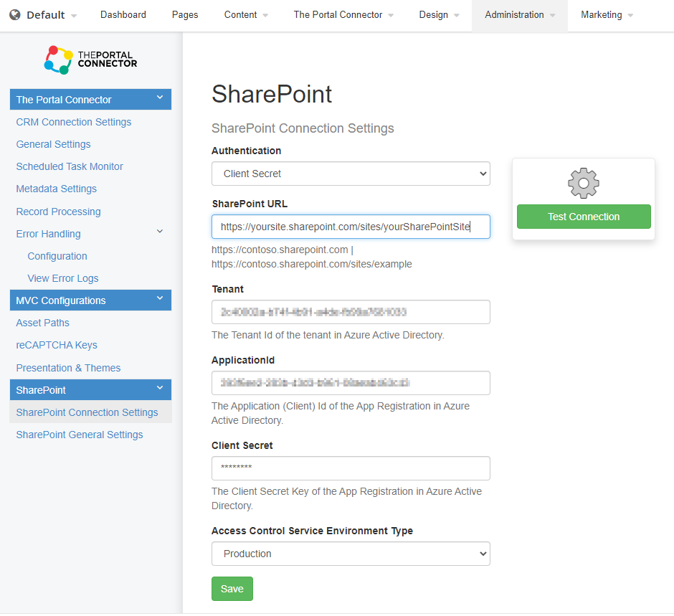Open CRM Connection Settings
This screenshot has width=674, height=616.
coord(74,122)
